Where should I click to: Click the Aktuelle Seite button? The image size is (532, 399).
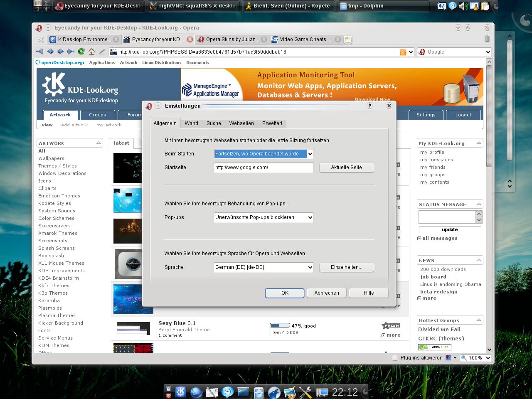[x=347, y=167]
